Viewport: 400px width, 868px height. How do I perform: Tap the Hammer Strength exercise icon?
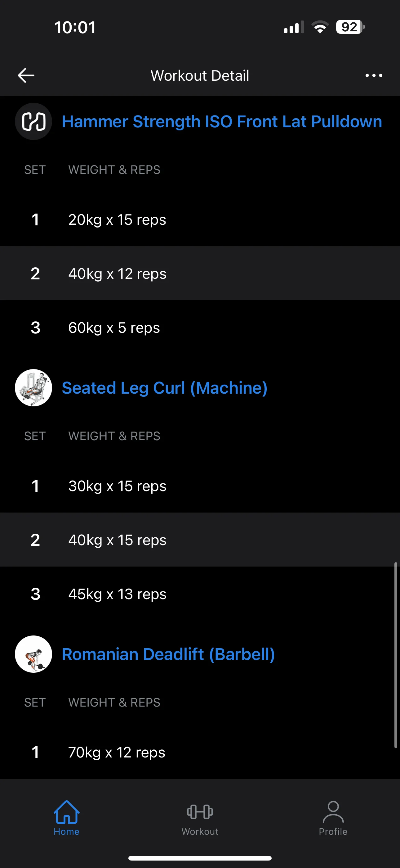(x=33, y=121)
